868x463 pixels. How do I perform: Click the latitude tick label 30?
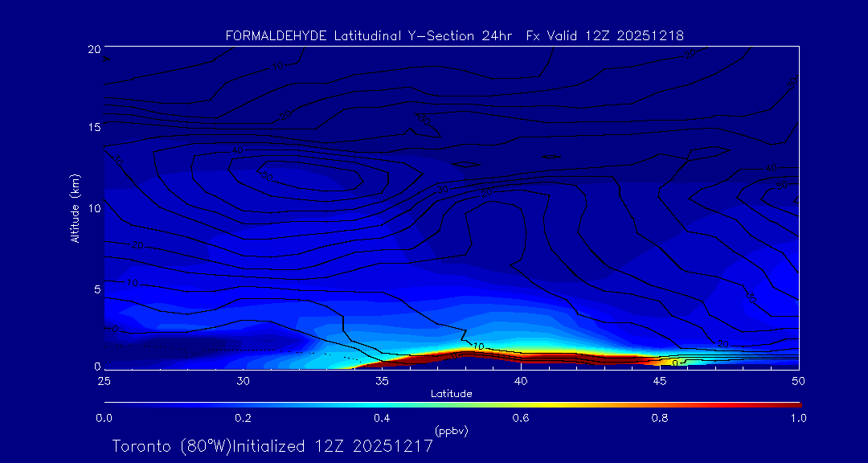243,379
